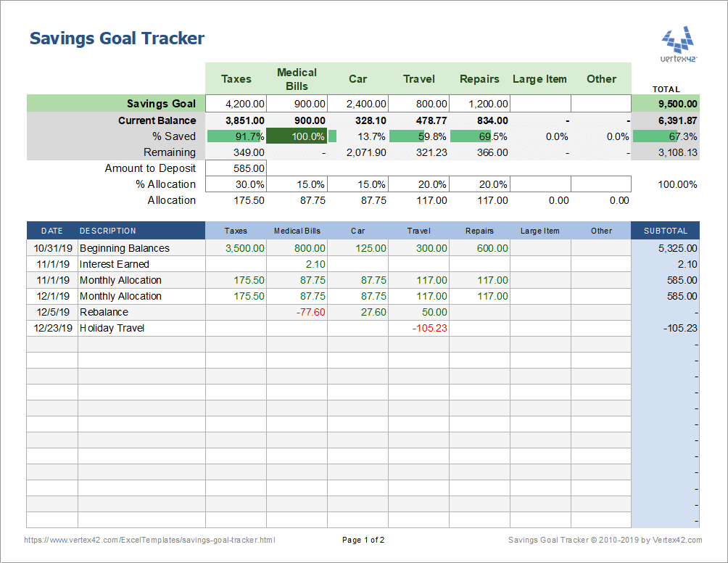The image size is (728, 563).
Task: Select the Taxes % Allocation cell 30.0%
Action: point(236,184)
